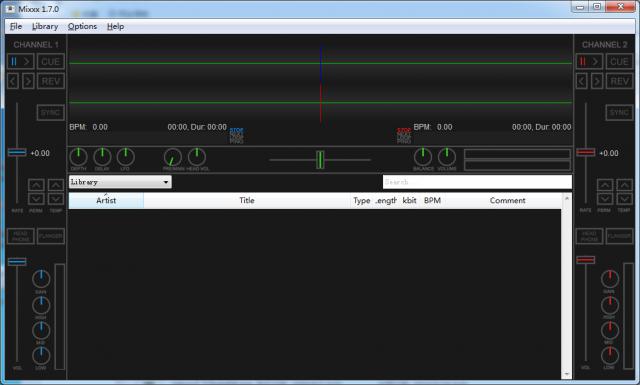Click the flanger DEPTH knob
The width and height of the screenshot is (640, 385).
click(78, 157)
